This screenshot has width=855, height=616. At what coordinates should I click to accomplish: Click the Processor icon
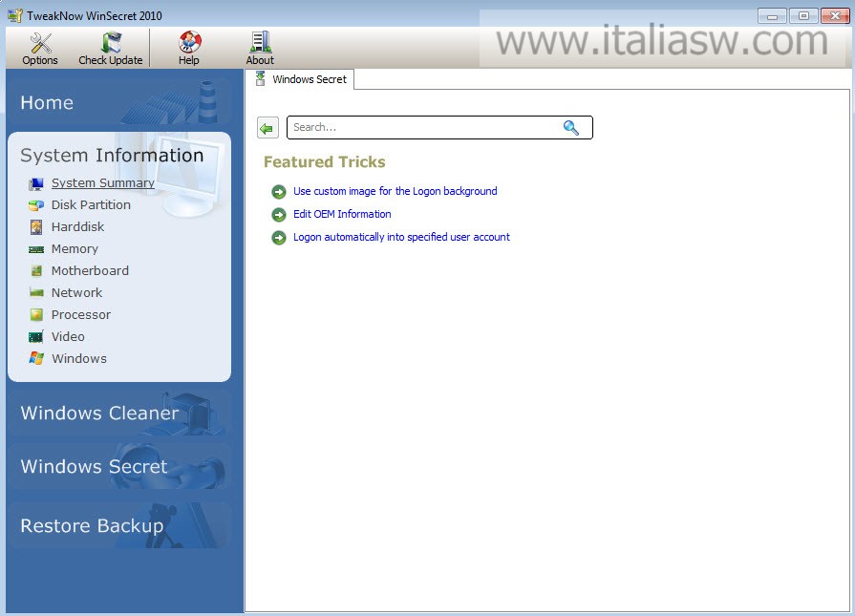click(36, 315)
